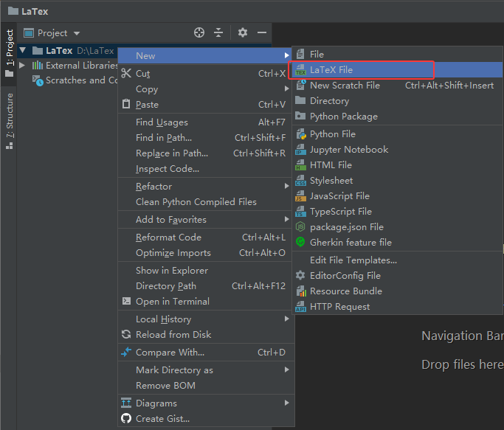Click the Reload from Disk icon
Image resolution: width=504 pixels, height=430 pixels.
pos(126,334)
